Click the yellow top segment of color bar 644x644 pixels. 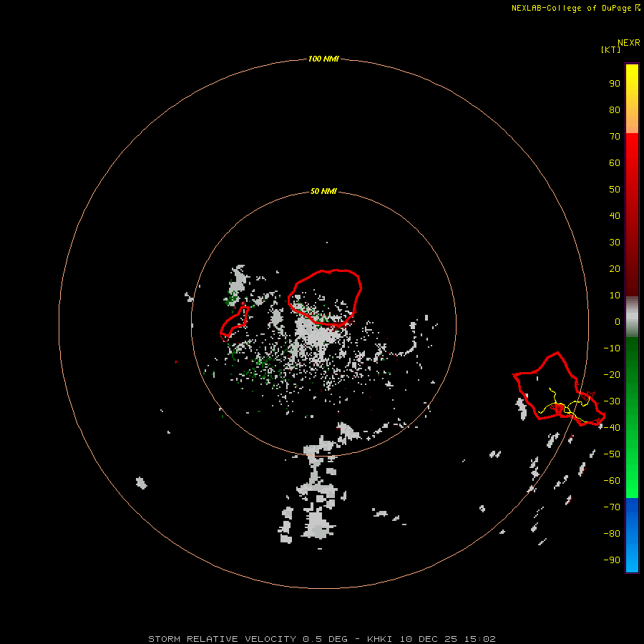[x=632, y=99]
